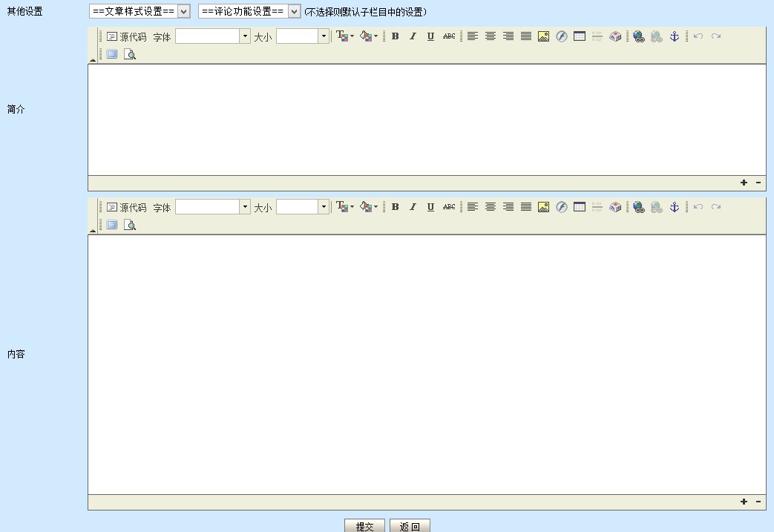
Task: Click the 提交 submit button
Action: point(364,526)
